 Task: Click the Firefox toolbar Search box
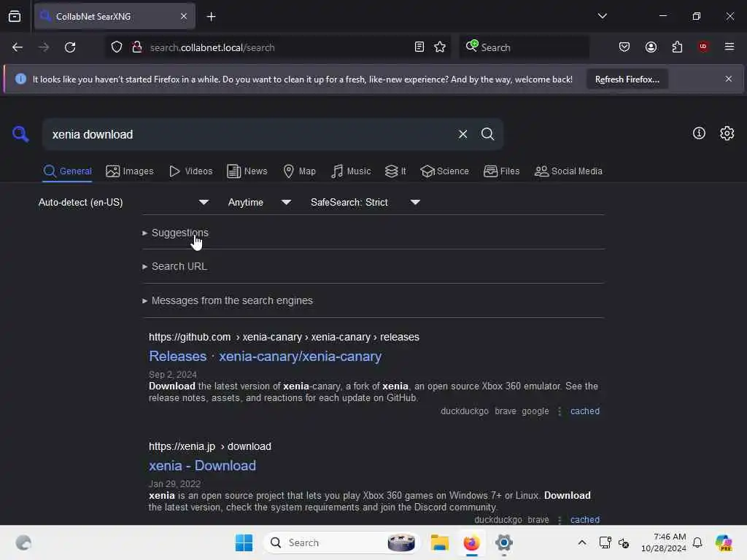[x=524, y=47]
